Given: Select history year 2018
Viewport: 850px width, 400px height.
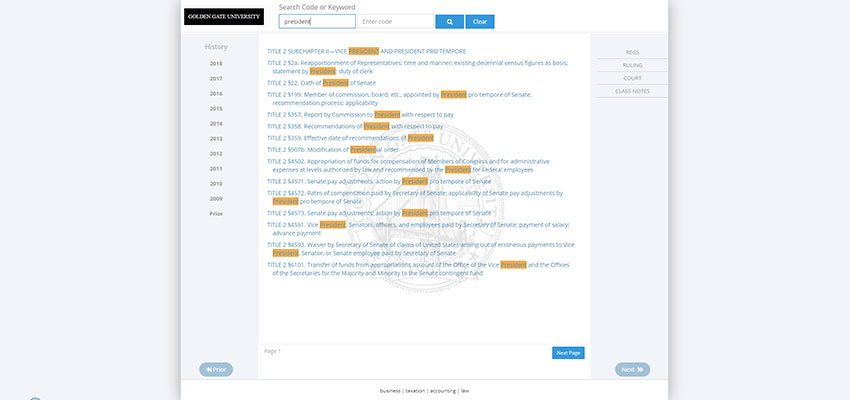Looking at the screenshot, I should point(216,63).
